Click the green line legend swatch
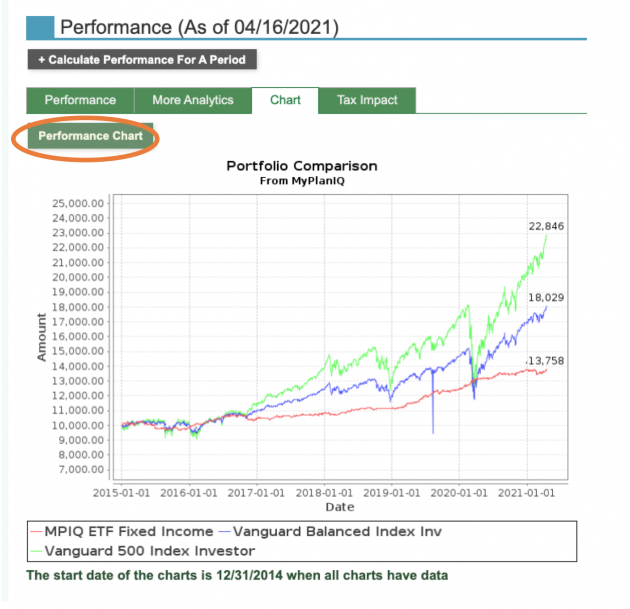Image resolution: width=630 pixels, height=609 pixels. (x=36, y=551)
